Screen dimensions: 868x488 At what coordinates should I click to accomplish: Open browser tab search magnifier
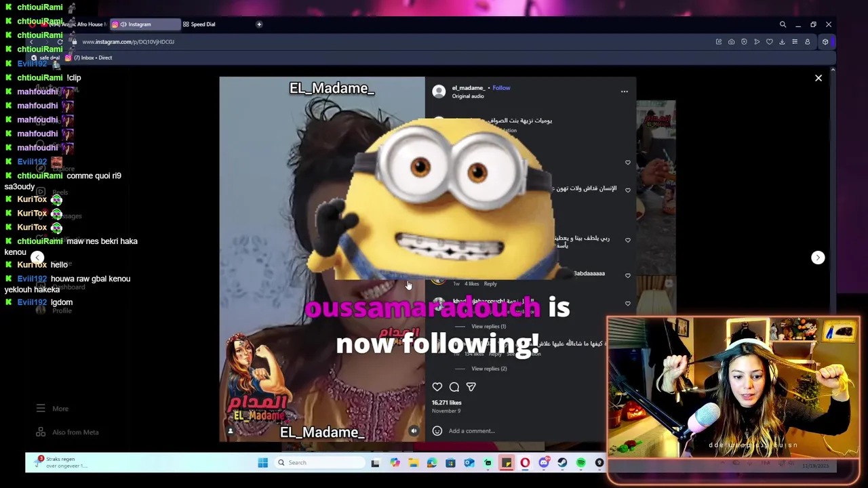pos(783,24)
